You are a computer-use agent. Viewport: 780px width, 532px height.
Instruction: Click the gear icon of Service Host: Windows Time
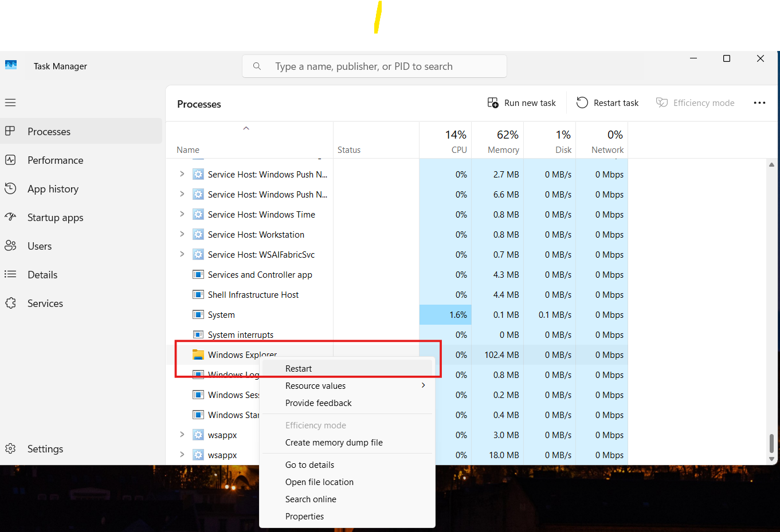click(x=198, y=214)
